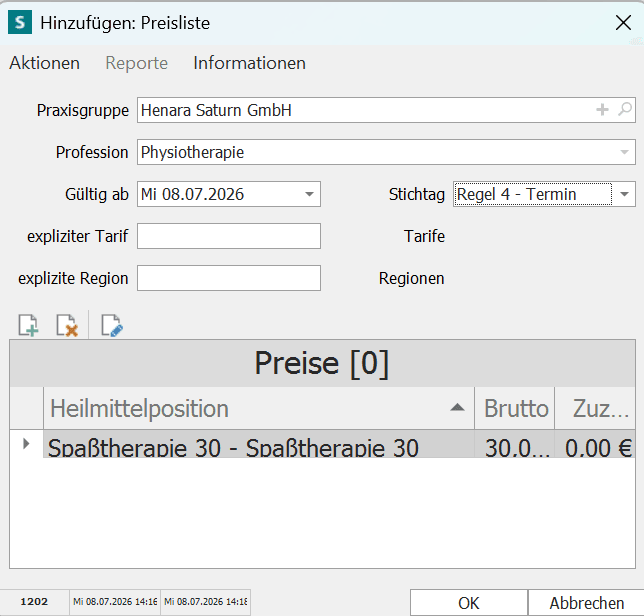Expand the Profession dropdown
644x616 pixels.
(624, 152)
